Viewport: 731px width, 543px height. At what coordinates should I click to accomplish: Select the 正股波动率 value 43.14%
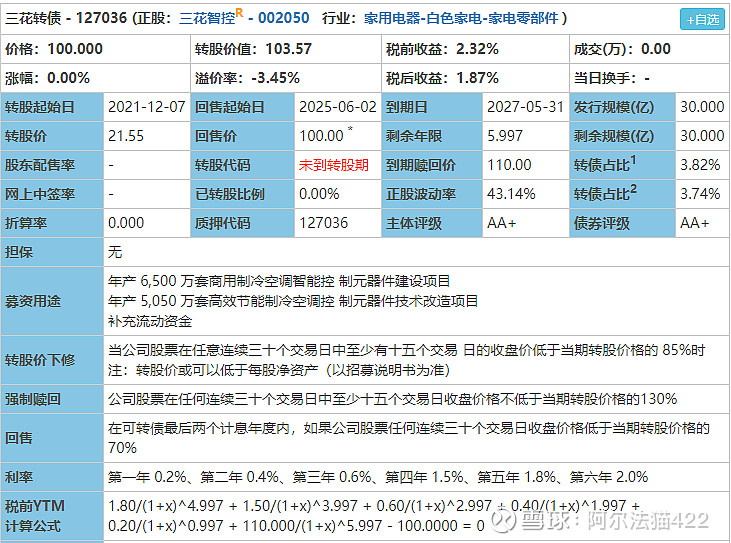511,194
